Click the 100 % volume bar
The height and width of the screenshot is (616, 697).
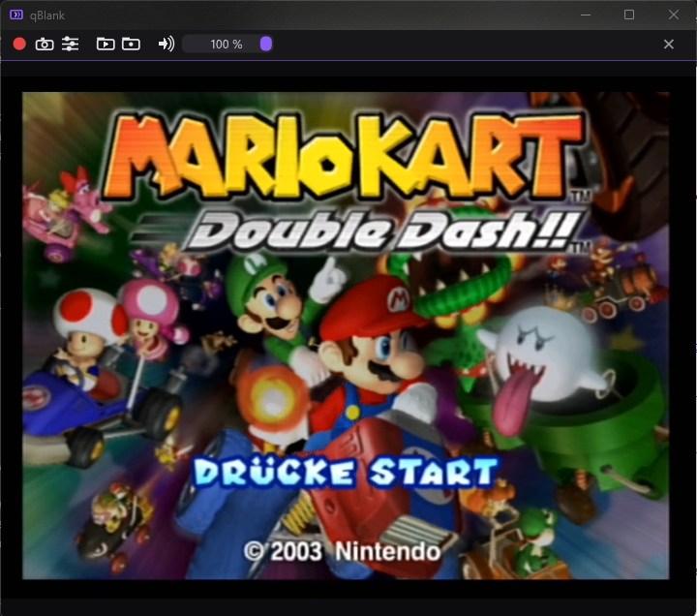227,44
